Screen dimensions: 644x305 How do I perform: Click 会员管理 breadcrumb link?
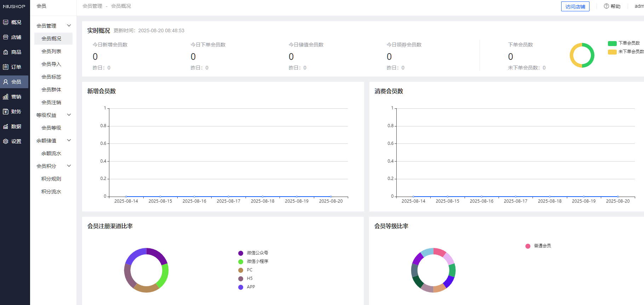pos(92,6)
